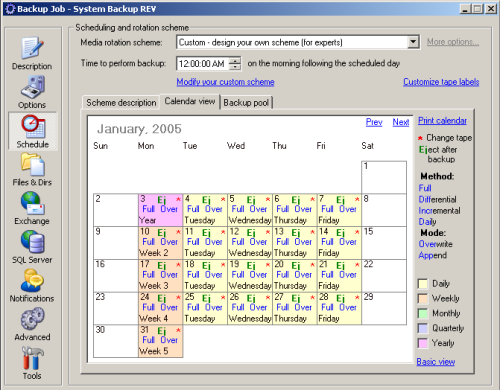Click the More options link
The width and height of the screenshot is (500, 390).
pos(453,42)
